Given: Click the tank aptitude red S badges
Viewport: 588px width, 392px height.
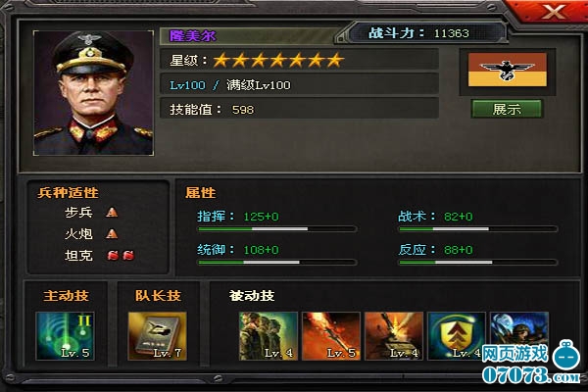Looking at the screenshot, I should pyautogui.click(x=121, y=256).
